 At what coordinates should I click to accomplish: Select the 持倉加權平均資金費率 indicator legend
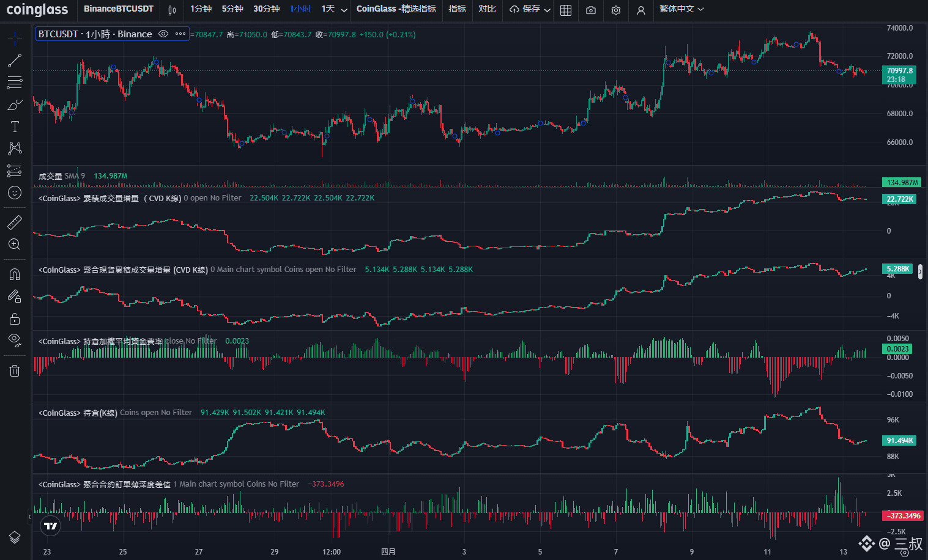pyautogui.click(x=127, y=341)
